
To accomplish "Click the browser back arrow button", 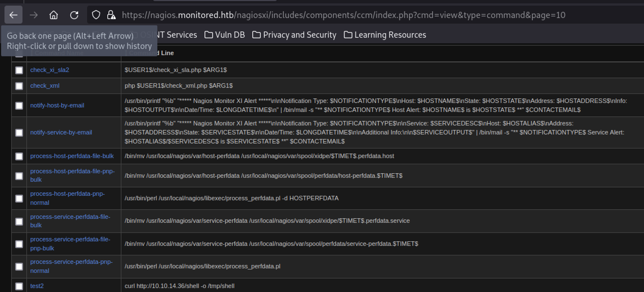I will 13,15.
